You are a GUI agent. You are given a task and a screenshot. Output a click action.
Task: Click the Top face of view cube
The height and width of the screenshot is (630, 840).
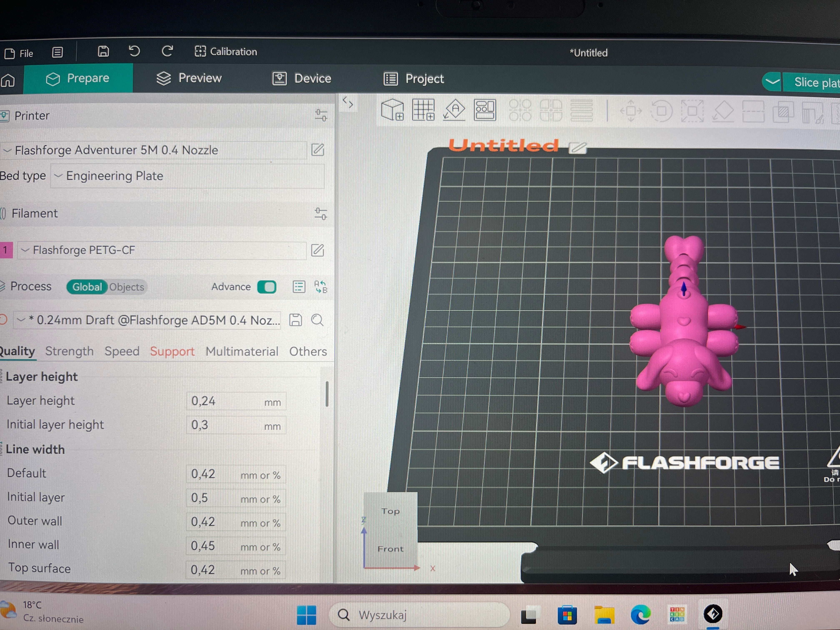[390, 511]
